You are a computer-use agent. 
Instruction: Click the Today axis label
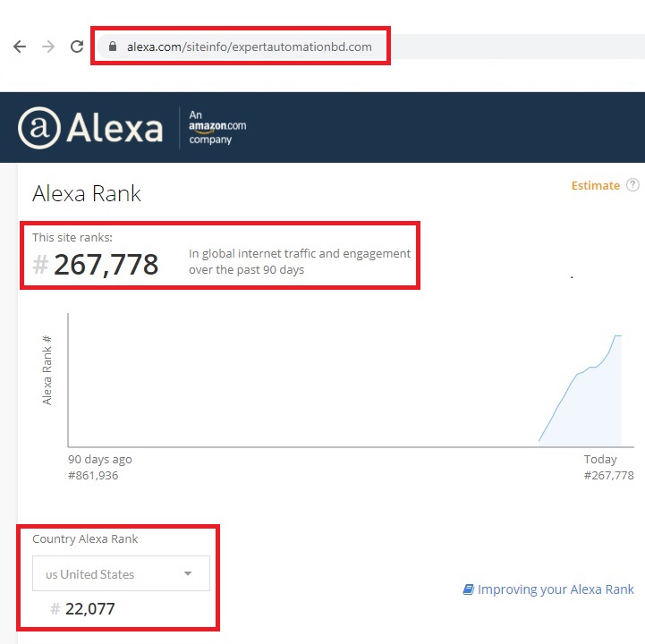pyautogui.click(x=600, y=459)
